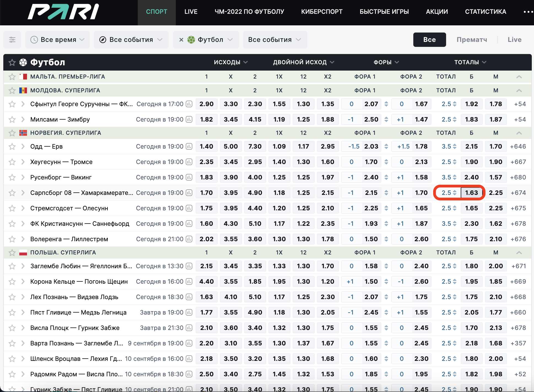Viewport: 534px width, 392px height.
Task: Favorite Мальта Премьер-лига league star
Action: pyautogui.click(x=12, y=77)
